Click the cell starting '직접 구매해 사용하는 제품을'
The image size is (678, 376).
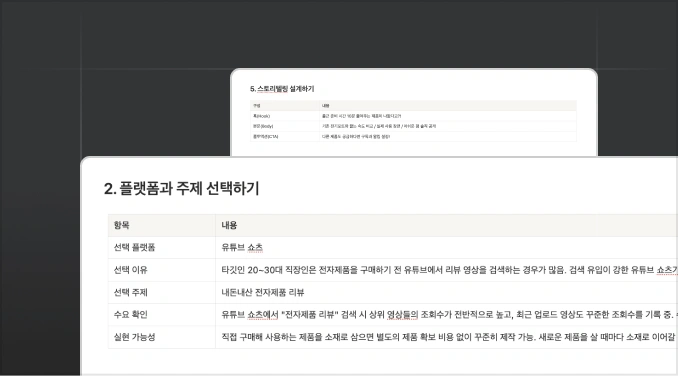[x=447, y=337]
